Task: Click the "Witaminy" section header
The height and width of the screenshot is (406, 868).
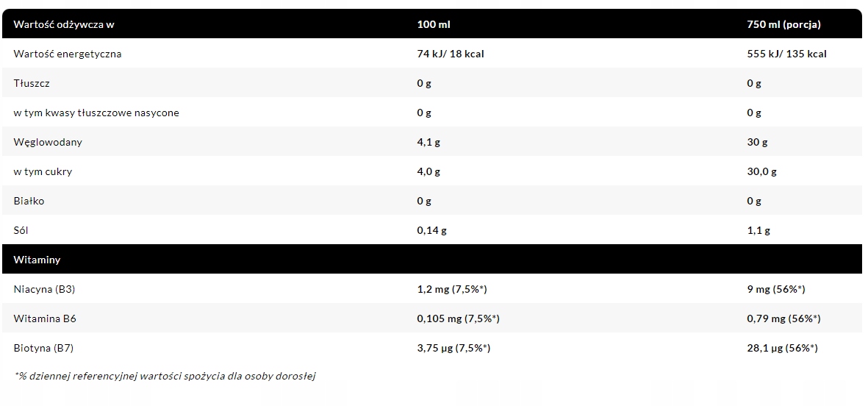Action: (x=37, y=260)
